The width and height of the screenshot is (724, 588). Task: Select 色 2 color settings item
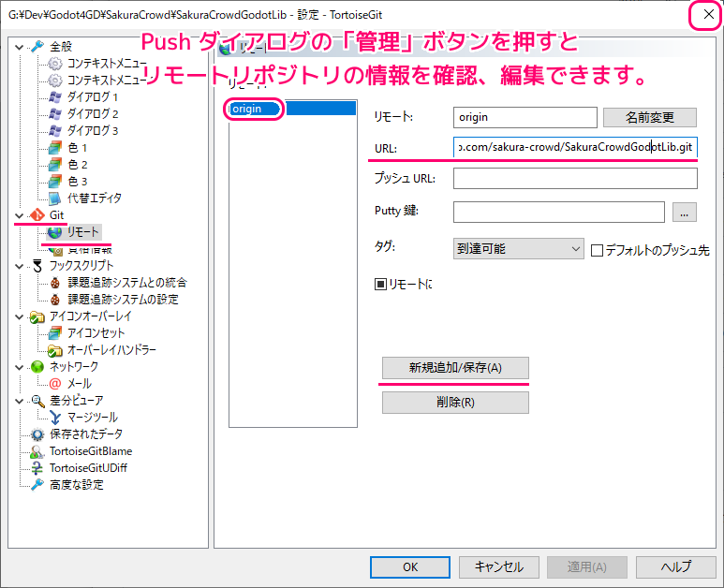(77, 165)
